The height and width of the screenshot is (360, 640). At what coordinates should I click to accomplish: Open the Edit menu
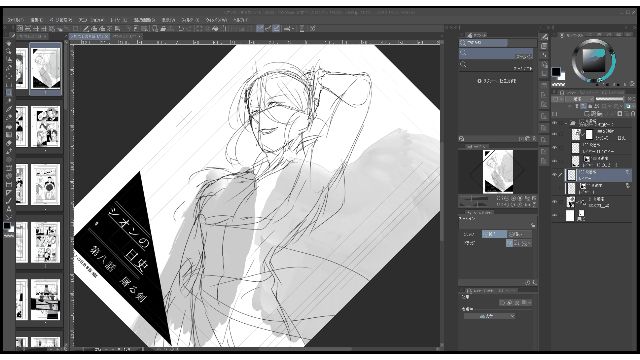point(37,20)
